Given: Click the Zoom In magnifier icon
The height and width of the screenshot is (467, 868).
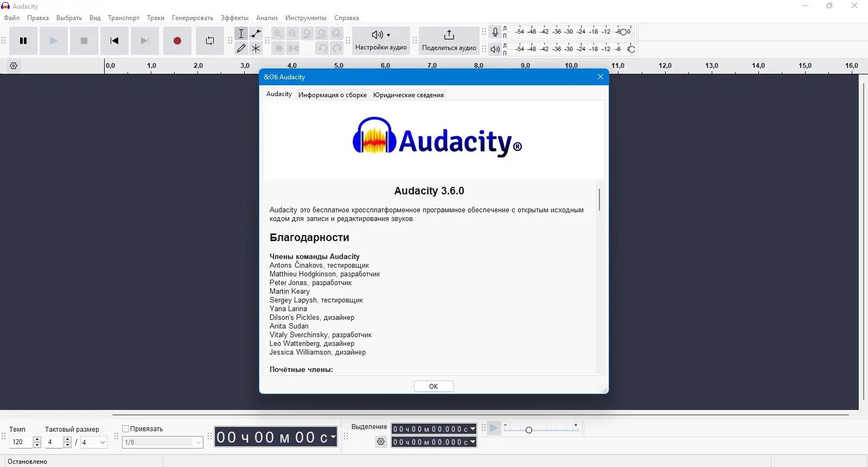Looking at the screenshot, I should pyautogui.click(x=278, y=34).
